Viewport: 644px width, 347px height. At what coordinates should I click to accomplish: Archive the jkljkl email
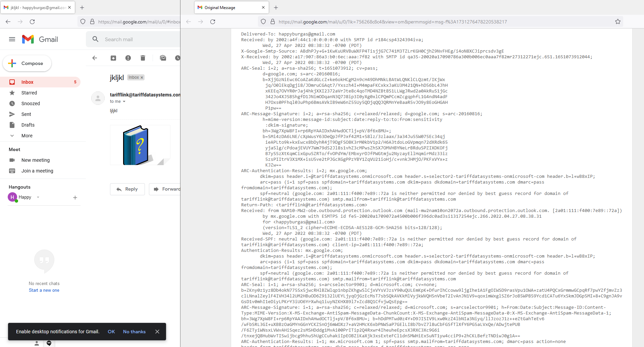[x=113, y=58]
